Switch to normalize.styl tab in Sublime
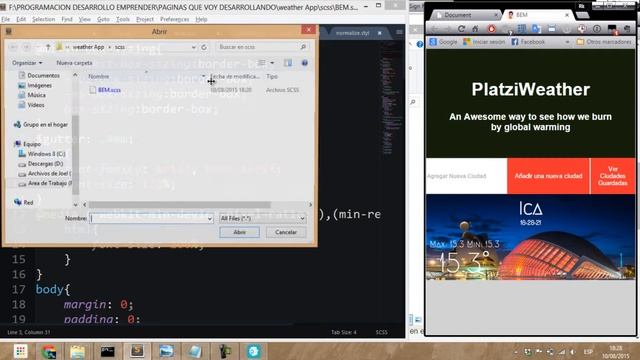640x360 pixels. click(353, 33)
